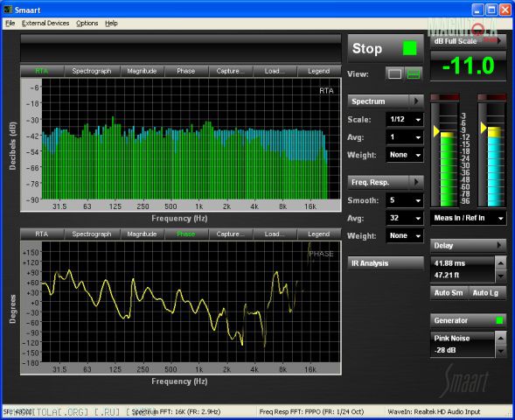Select the single-pane view icon
The height and width of the screenshot is (420, 515).
[x=394, y=74]
